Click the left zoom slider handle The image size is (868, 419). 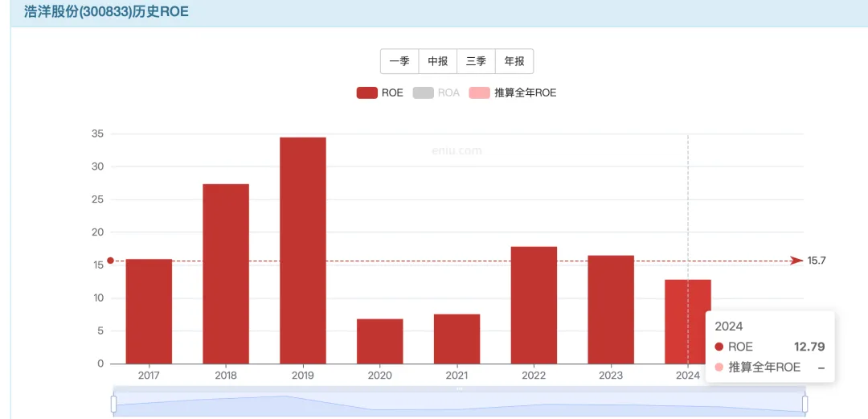pyautogui.click(x=113, y=404)
